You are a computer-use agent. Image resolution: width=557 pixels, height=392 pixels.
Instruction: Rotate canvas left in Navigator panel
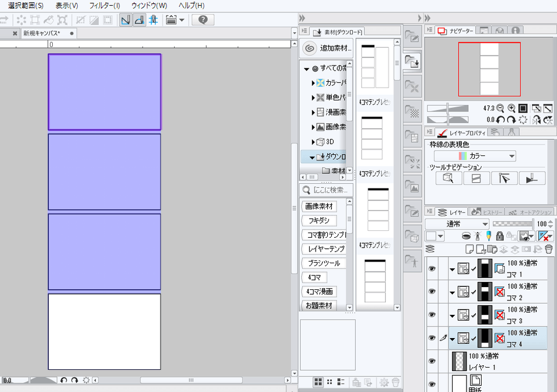click(500, 119)
